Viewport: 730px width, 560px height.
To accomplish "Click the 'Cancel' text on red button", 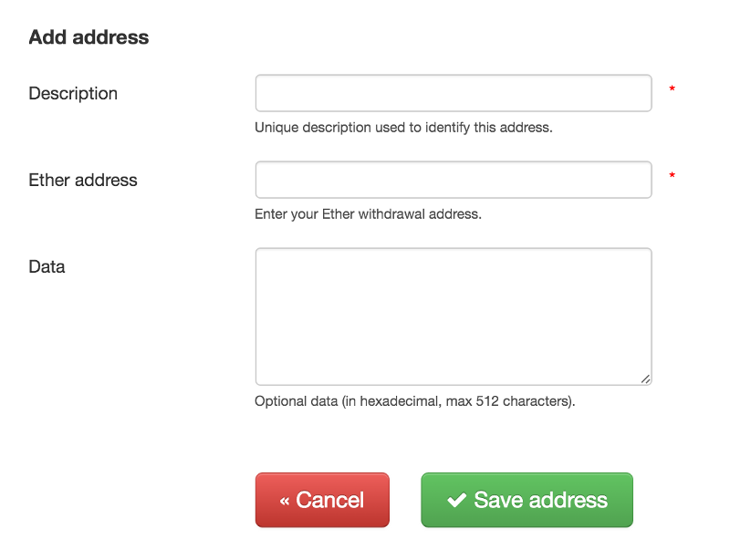I will (330, 501).
